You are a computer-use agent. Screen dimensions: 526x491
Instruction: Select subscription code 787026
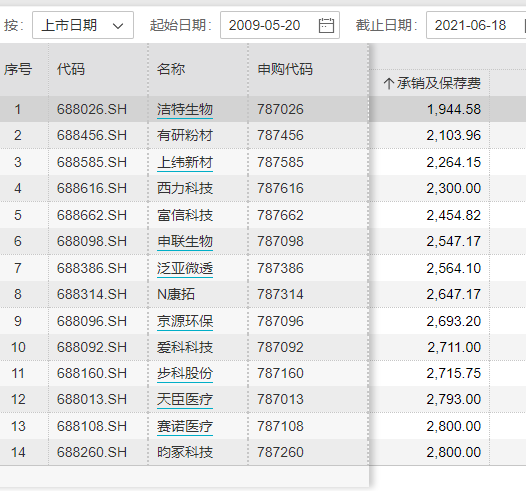click(x=280, y=109)
